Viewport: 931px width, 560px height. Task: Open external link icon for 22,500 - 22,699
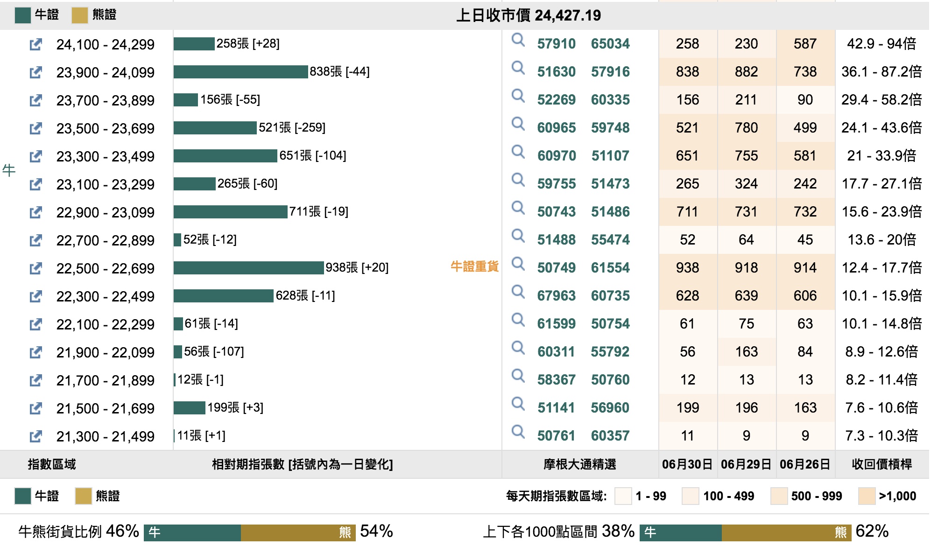(x=35, y=268)
